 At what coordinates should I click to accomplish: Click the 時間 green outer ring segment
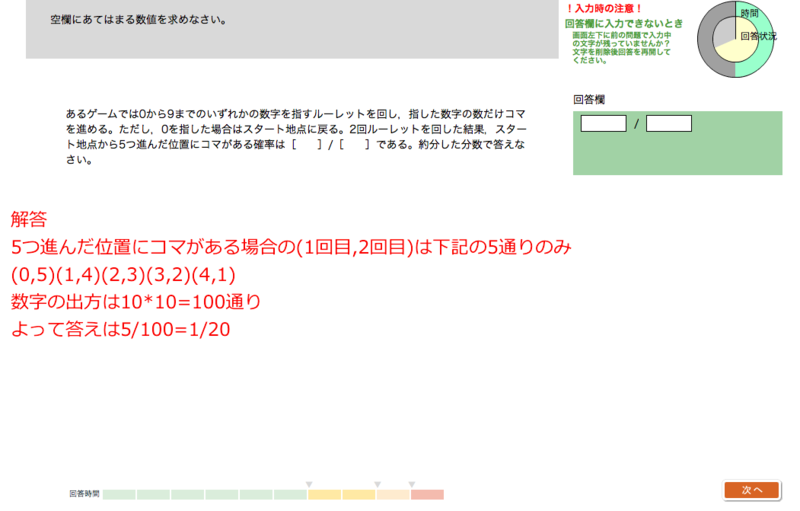tap(768, 50)
